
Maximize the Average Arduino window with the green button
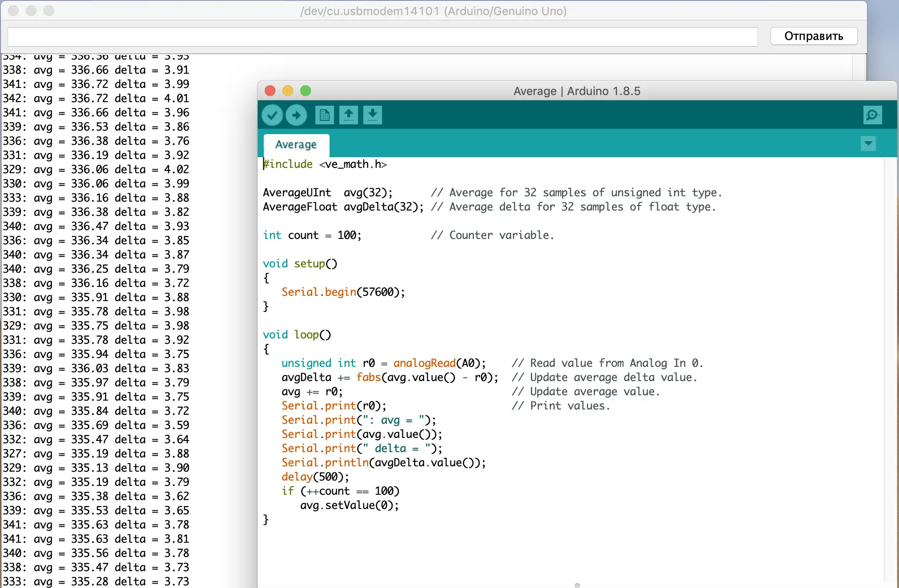click(x=306, y=91)
